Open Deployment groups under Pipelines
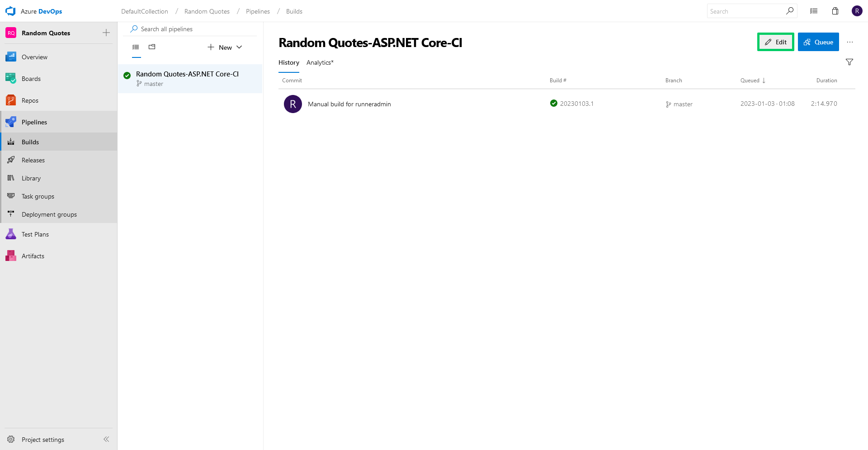The image size is (868, 450). click(59, 214)
